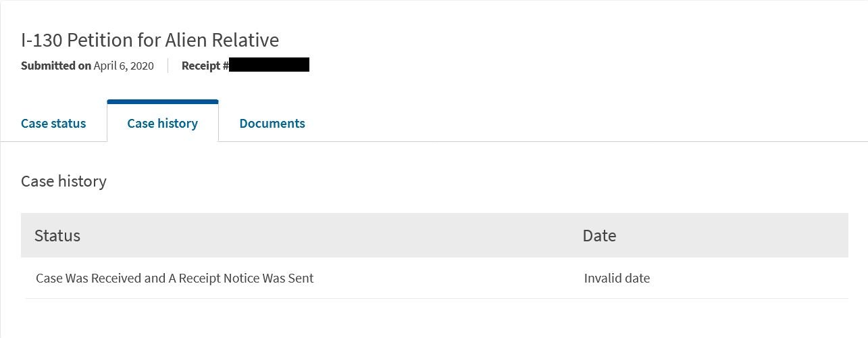Click the bold "Receipt #" label

click(205, 66)
